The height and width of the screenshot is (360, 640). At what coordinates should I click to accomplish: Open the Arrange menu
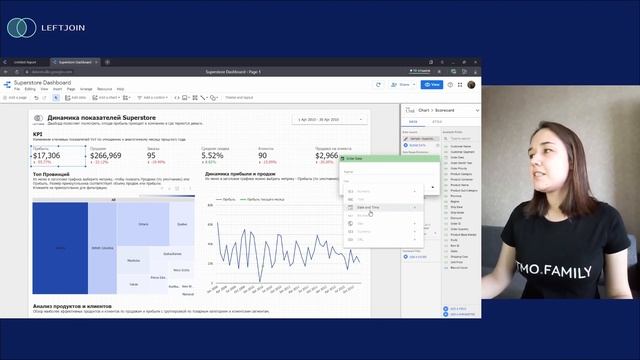[x=86, y=89]
